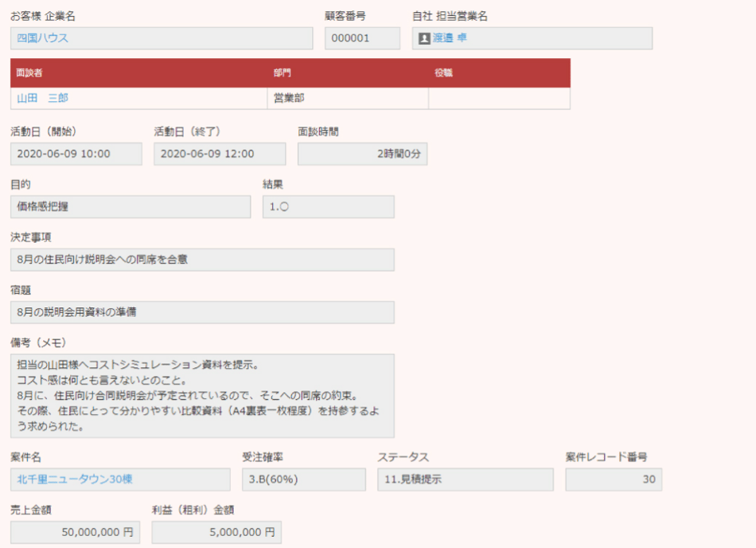The height and width of the screenshot is (548, 756).
Task: Select the 決定事項 text field
Action: (x=202, y=260)
